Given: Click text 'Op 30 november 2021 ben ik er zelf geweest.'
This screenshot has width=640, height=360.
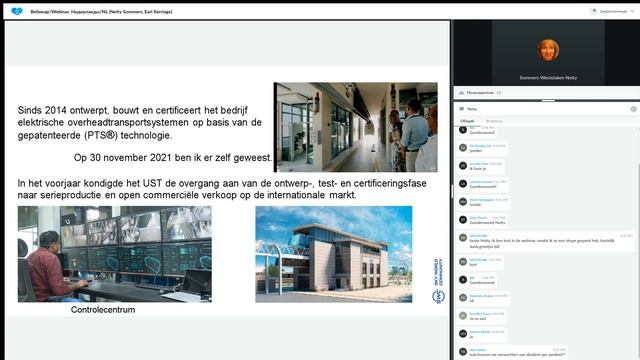Looking at the screenshot, I should coord(173,158).
